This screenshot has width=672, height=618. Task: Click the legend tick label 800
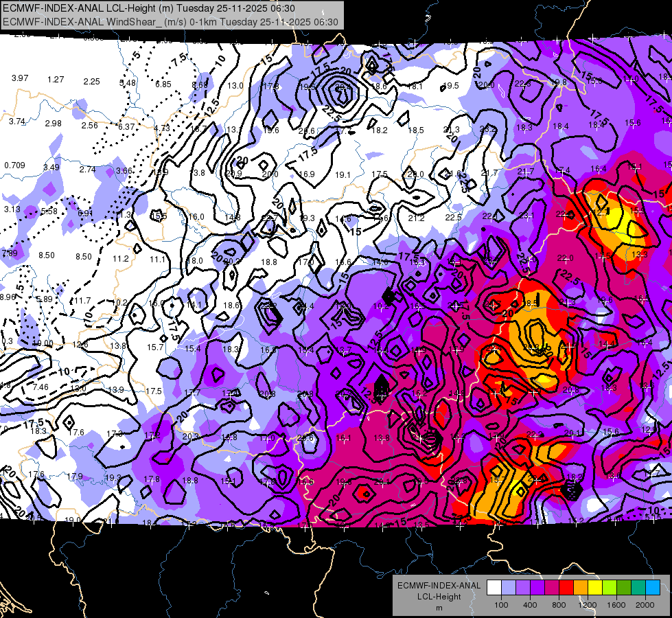(x=559, y=605)
